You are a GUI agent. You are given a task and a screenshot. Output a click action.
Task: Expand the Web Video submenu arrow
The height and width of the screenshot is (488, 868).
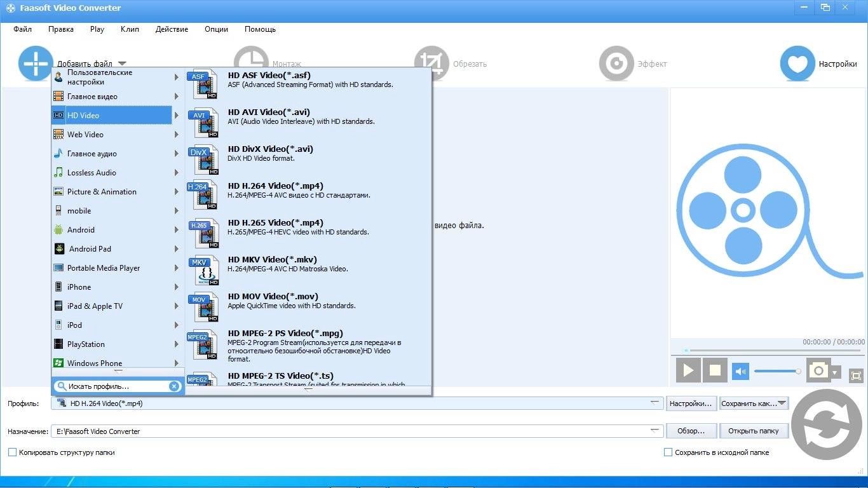[x=177, y=135]
